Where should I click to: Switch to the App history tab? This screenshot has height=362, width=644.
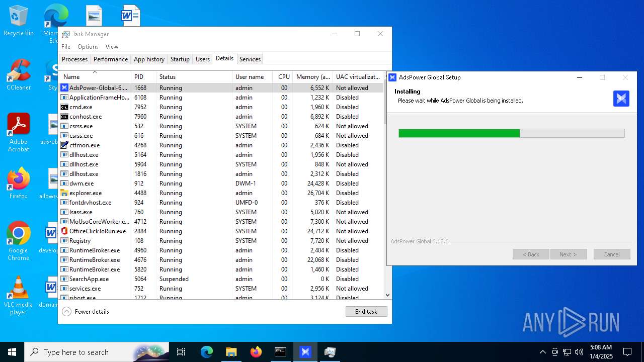click(149, 59)
